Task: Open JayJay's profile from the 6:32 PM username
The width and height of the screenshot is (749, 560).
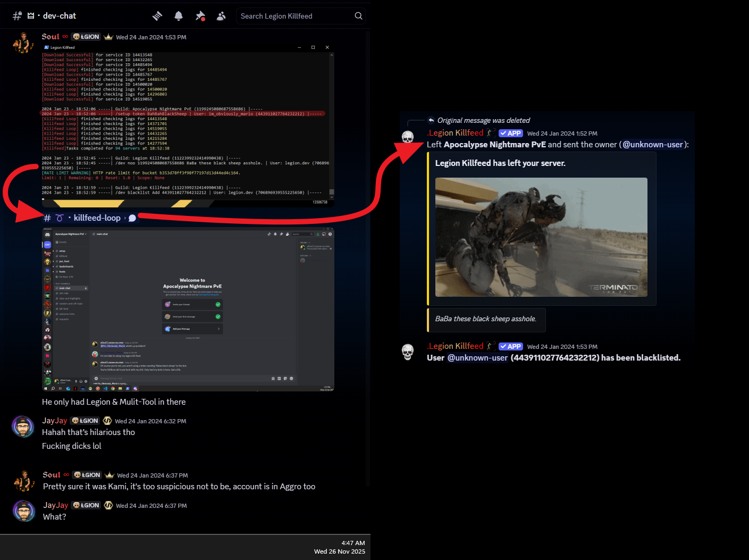Action: [x=55, y=421]
